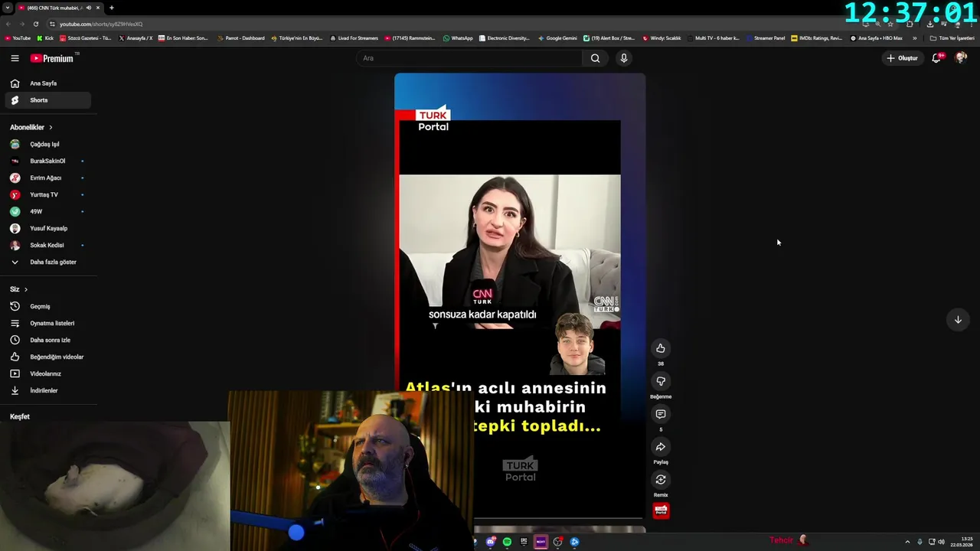Image resolution: width=980 pixels, height=551 pixels.
Task: Open the YouTube hamburger guide menu
Action: click(15, 58)
